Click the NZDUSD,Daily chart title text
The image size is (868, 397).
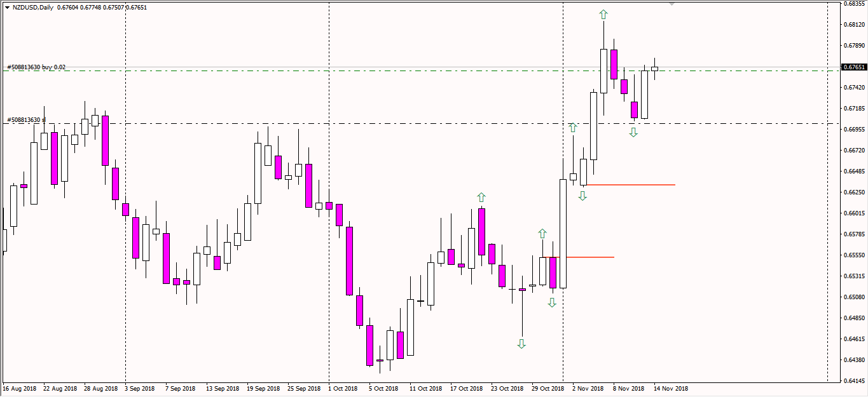point(33,8)
